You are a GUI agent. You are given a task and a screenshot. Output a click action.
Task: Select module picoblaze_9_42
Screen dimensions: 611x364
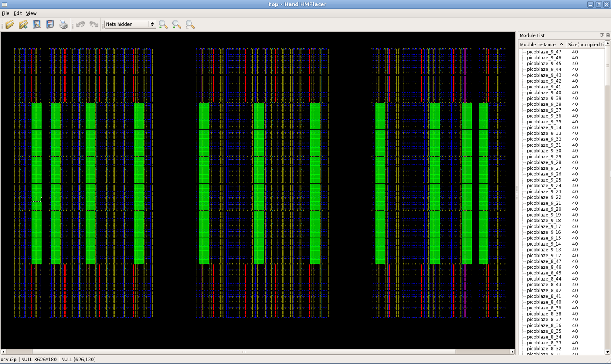click(x=544, y=81)
